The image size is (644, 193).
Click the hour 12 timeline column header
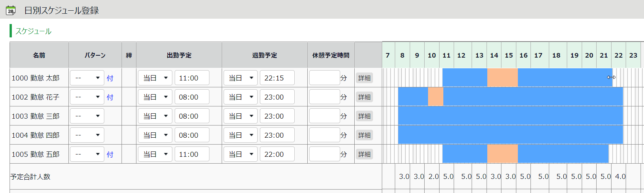click(x=461, y=55)
